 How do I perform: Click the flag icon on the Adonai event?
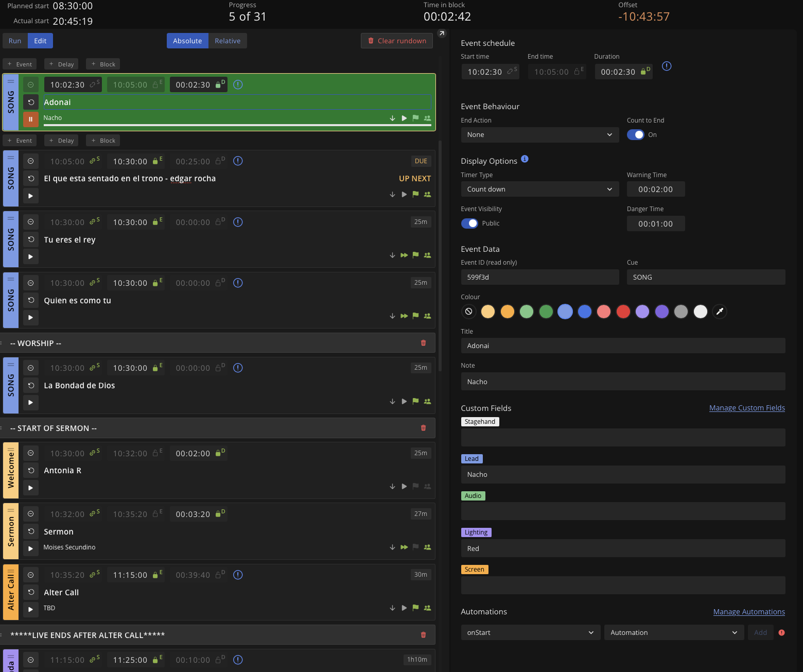(x=415, y=118)
